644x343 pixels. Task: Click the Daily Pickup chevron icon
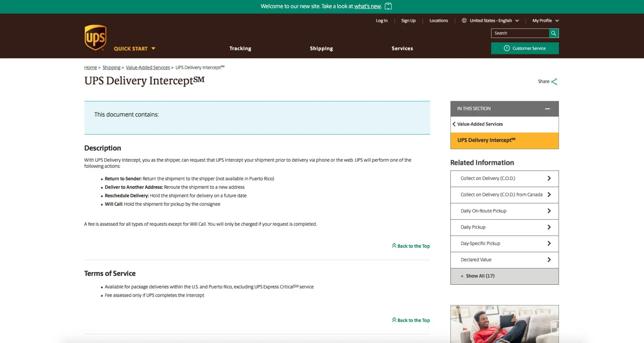click(x=549, y=227)
